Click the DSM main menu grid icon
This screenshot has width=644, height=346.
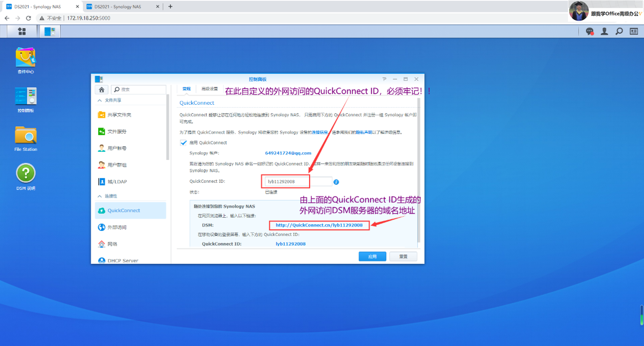[22, 31]
